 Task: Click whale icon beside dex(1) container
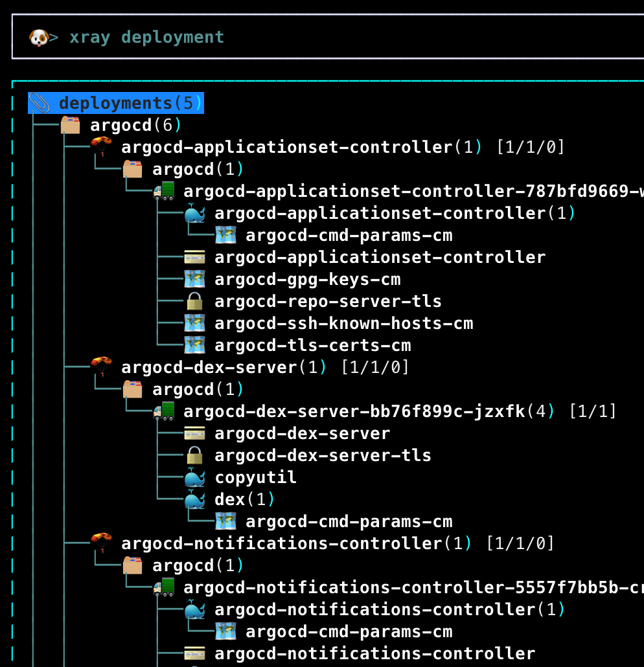coord(194,499)
